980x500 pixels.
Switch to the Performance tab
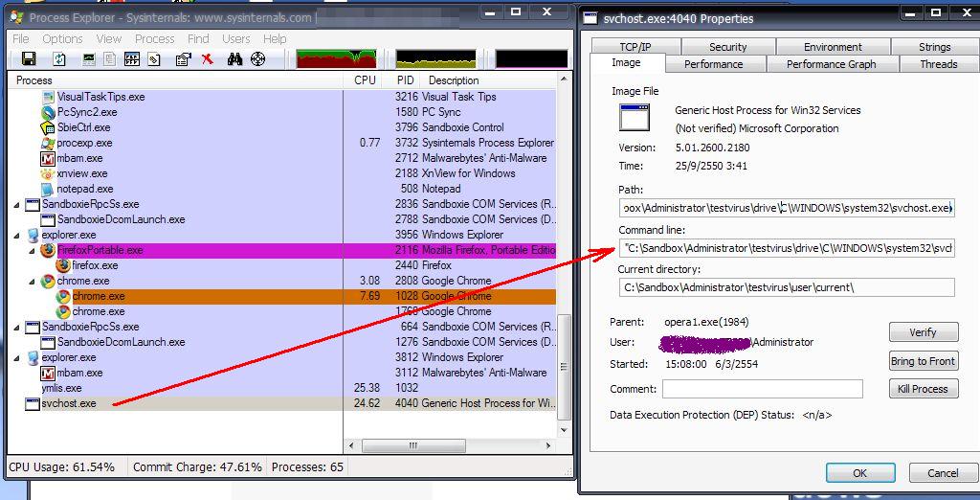coord(713,64)
